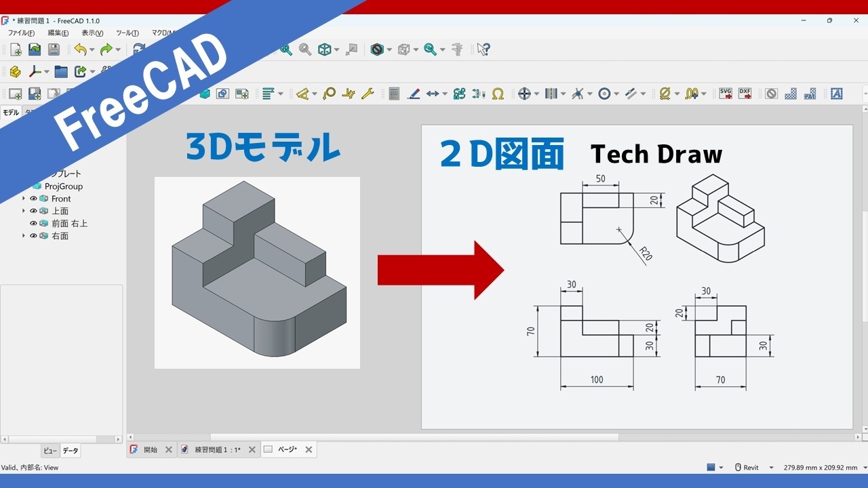Click the cosmetic vertex X tool
The image size is (868, 488).
click(577, 94)
